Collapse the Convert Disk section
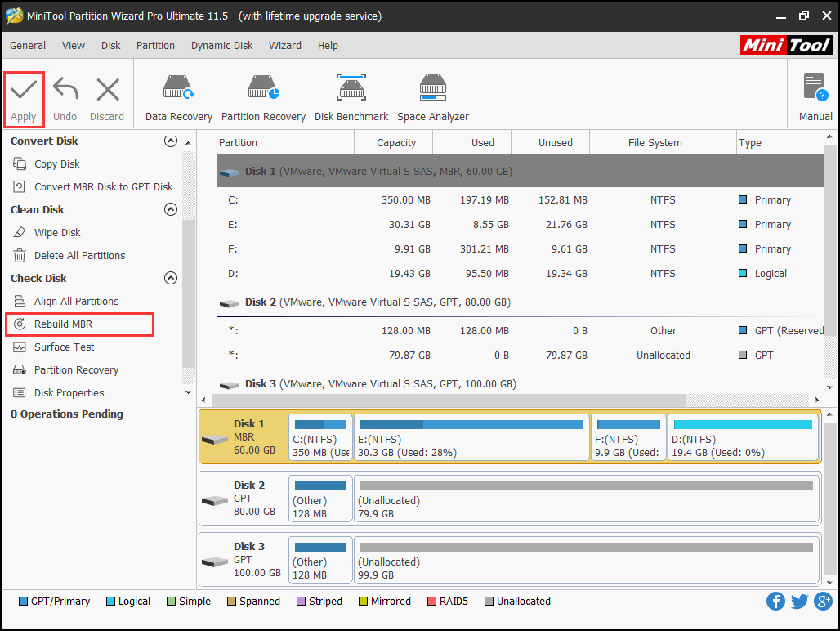840x631 pixels. pyautogui.click(x=170, y=141)
